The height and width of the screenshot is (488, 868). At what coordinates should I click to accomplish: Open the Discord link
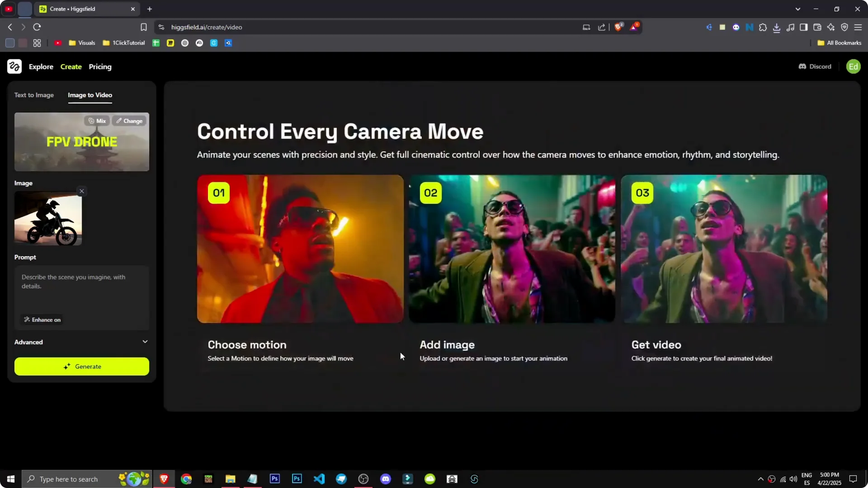[x=815, y=66]
